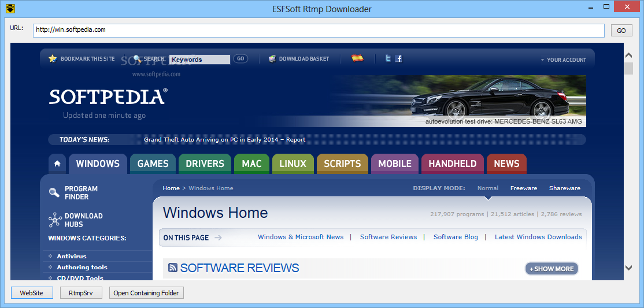This screenshot has height=308, width=644.
Task: Open the Mobile tab
Action: pos(395,164)
